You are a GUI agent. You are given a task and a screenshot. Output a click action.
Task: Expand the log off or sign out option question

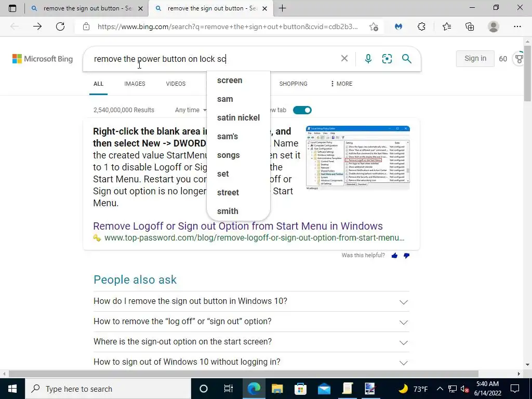(x=251, y=322)
